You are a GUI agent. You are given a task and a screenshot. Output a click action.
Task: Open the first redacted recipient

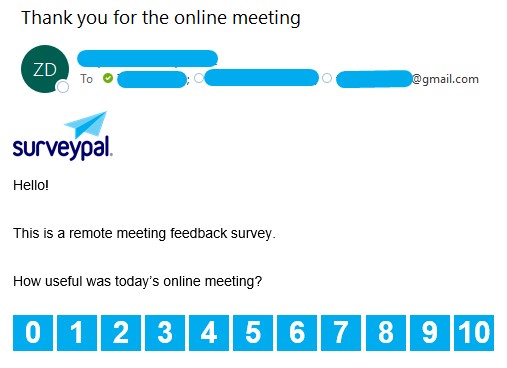click(152, 79)
